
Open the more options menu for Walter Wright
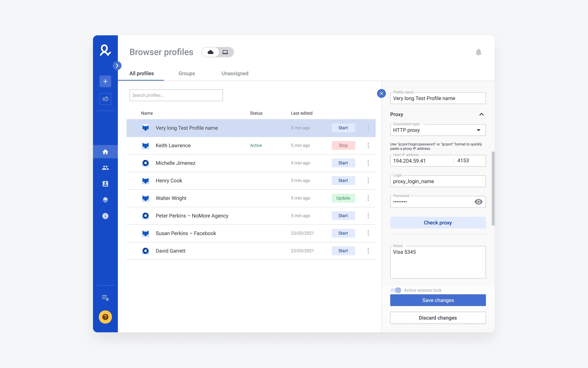coord(368,198)
